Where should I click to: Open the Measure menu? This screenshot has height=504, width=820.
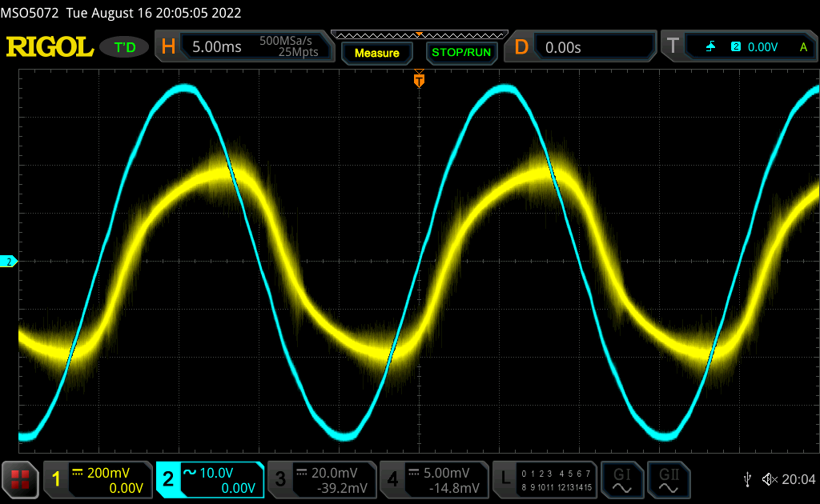pyautogui.click(x=376, y=53)
